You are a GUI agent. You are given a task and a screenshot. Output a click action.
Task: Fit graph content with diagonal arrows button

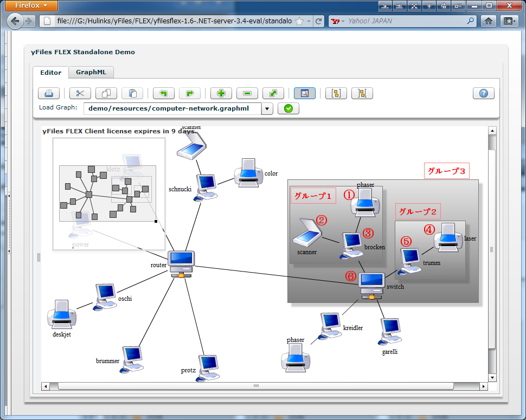(273, 93)
